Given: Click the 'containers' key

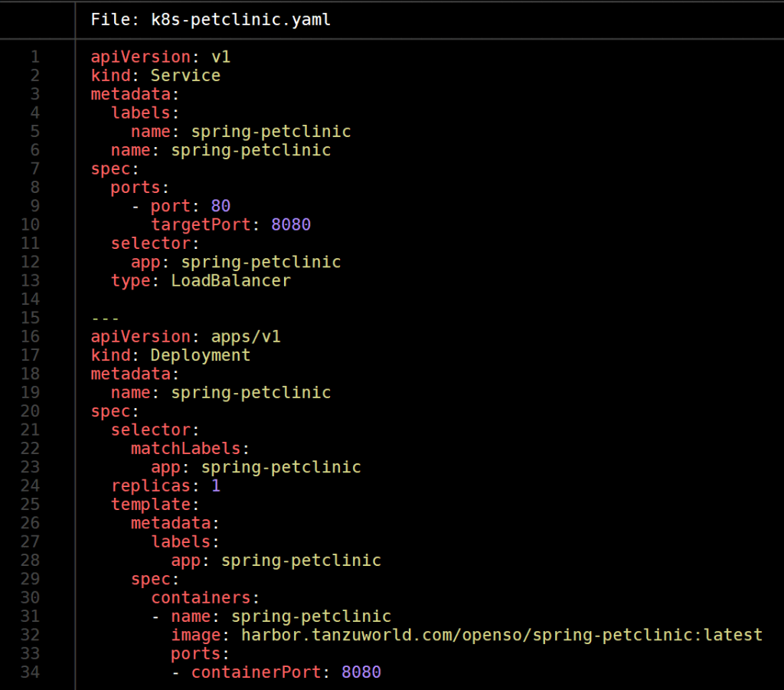Looking at the screenshot, I should coord(201,597).
